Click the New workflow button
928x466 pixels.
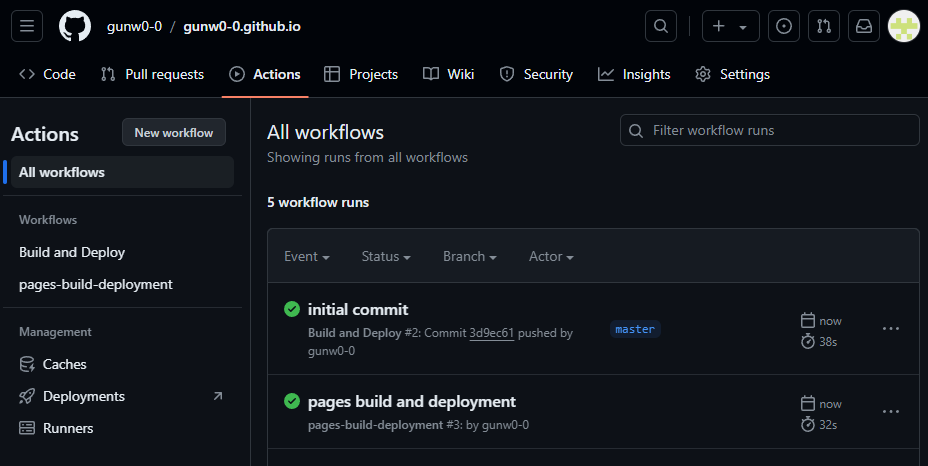pos(174,133)
